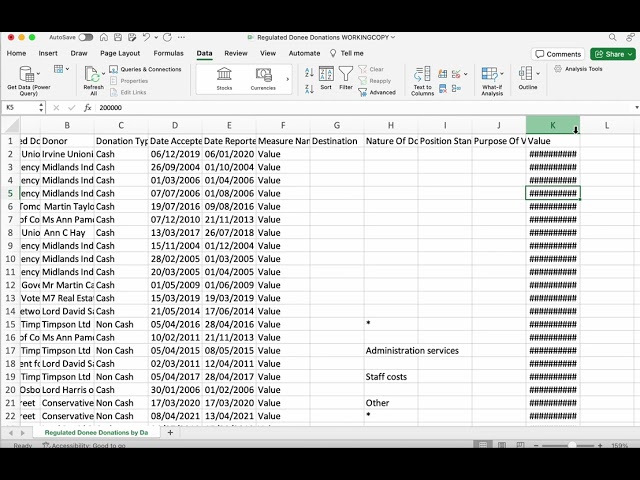Undo the last action
Viewport: 640px width, 480px height.
click(x=146, y=37)
